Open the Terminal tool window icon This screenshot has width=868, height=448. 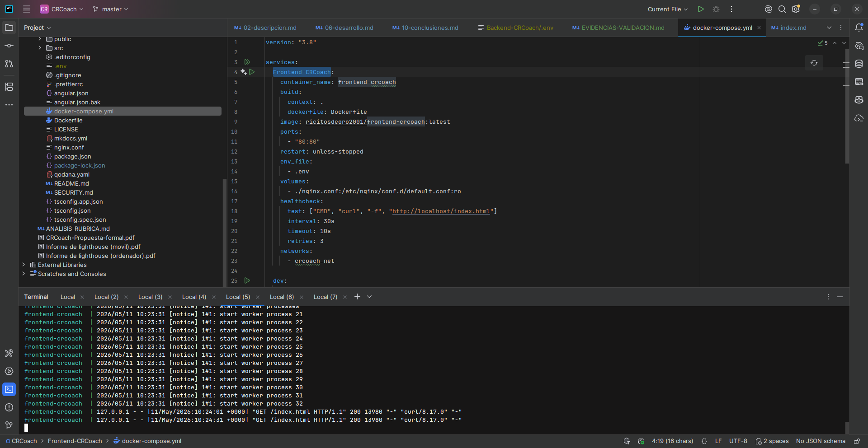tap(9, 389)
